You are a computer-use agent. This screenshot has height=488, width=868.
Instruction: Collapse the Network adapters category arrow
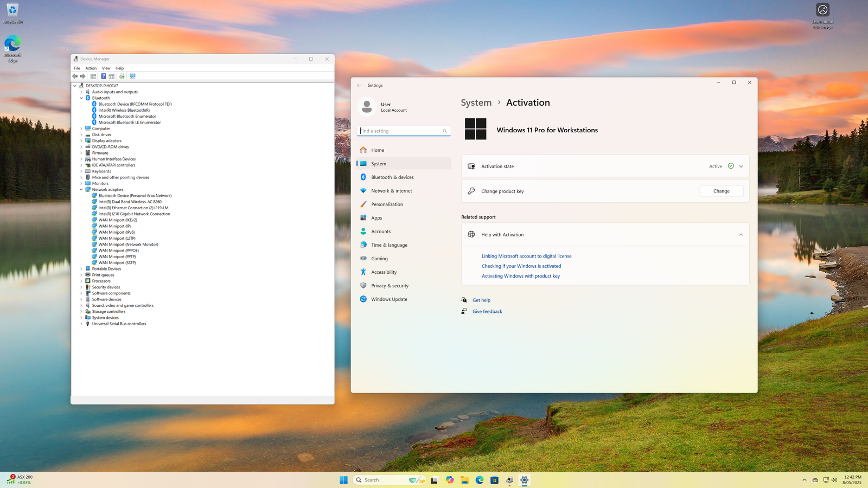[x=81, y=190]
